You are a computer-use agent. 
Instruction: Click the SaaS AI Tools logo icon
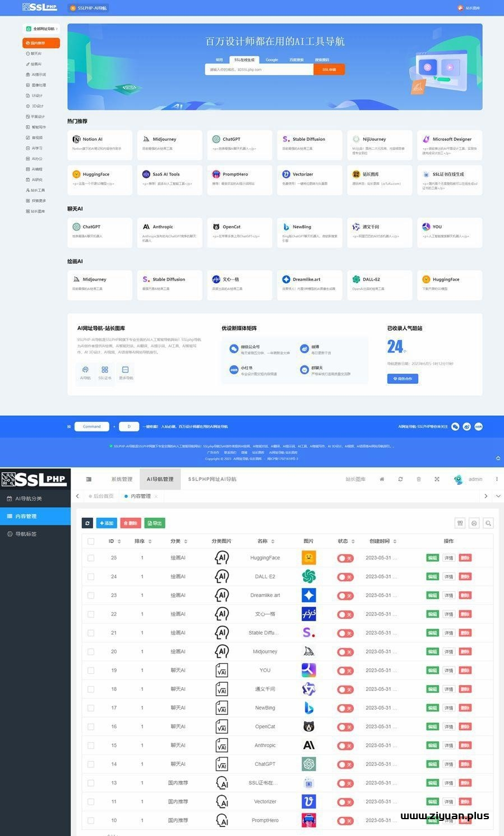[x=146, y=174]
